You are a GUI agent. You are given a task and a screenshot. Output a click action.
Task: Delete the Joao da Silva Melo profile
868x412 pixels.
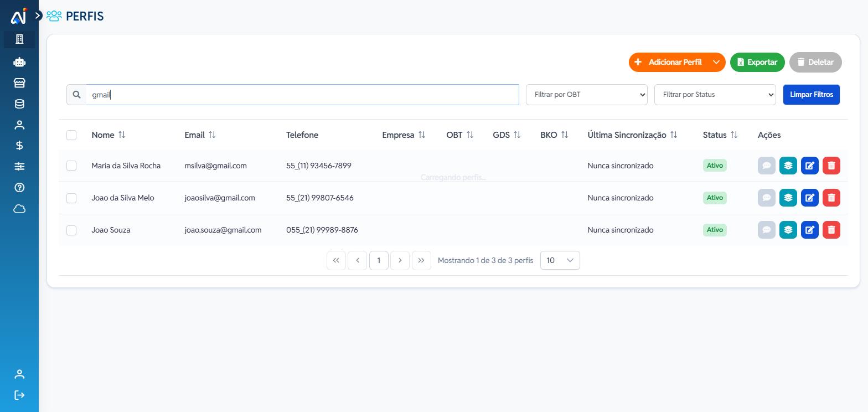[x=831, y=198]
